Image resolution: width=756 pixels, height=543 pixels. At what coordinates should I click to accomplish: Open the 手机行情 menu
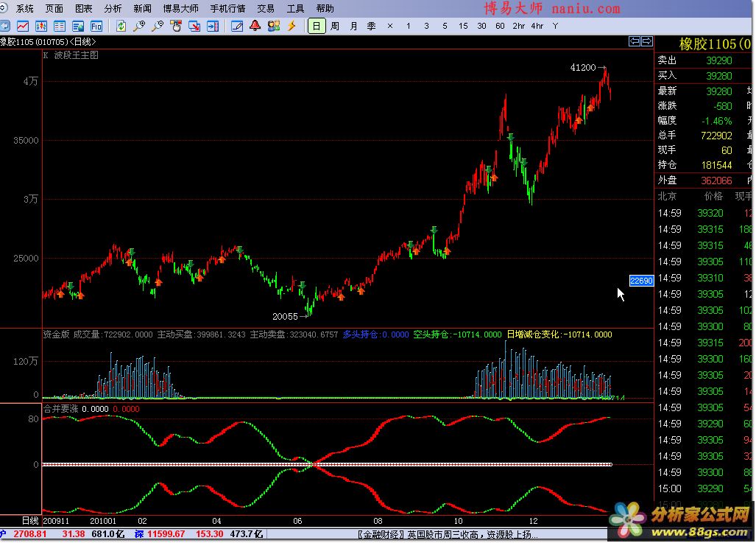pyautogui.click(x=227, y=8)
